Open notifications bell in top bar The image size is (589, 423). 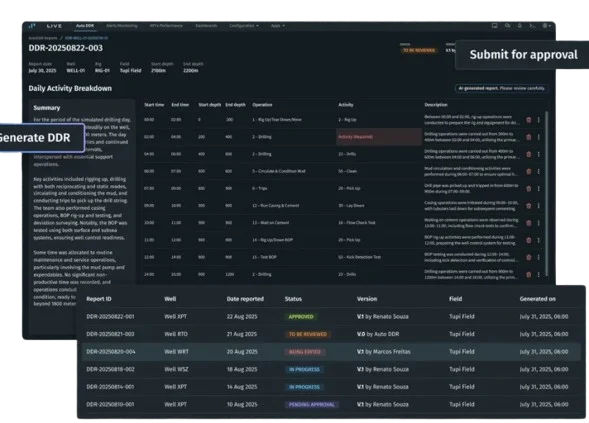tap(520, 26)
